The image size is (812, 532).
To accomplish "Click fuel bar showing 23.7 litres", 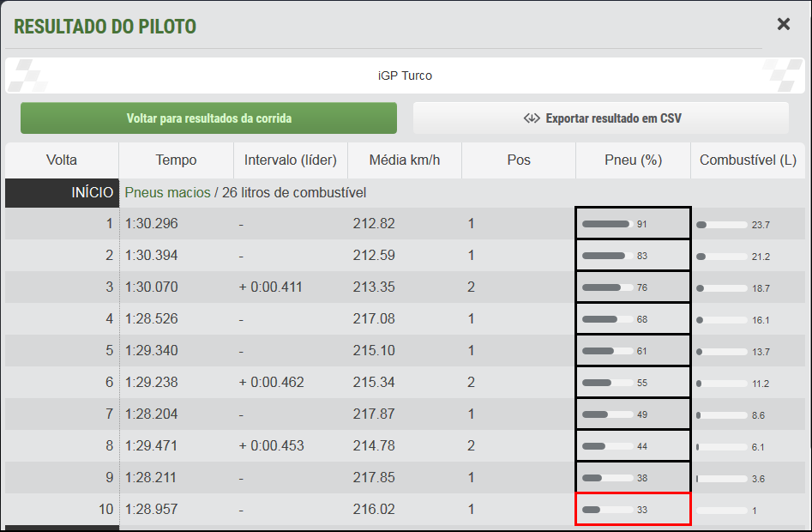I will tap(722, 225).
